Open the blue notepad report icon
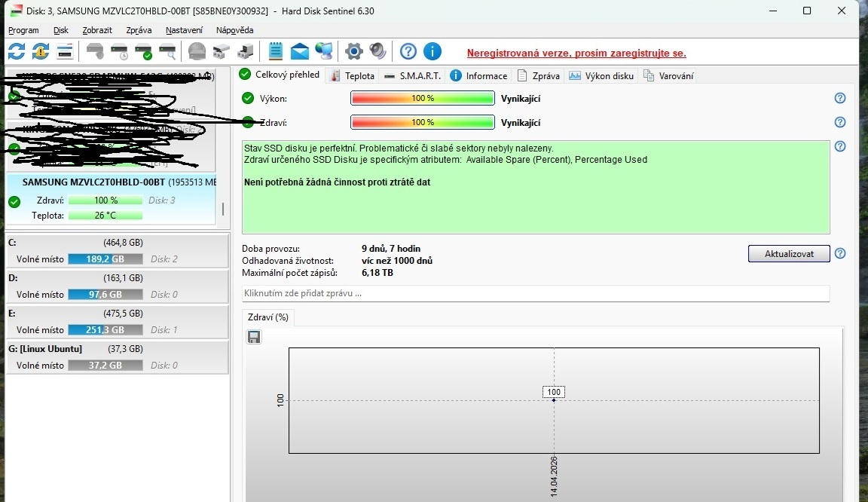Image resolution: width=868 pixels, height=502 pixels. [x=275, y=51]
